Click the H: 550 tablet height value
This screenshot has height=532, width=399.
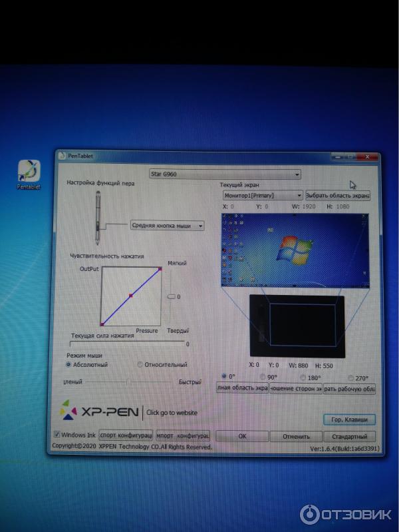click(x=324, y=366)
